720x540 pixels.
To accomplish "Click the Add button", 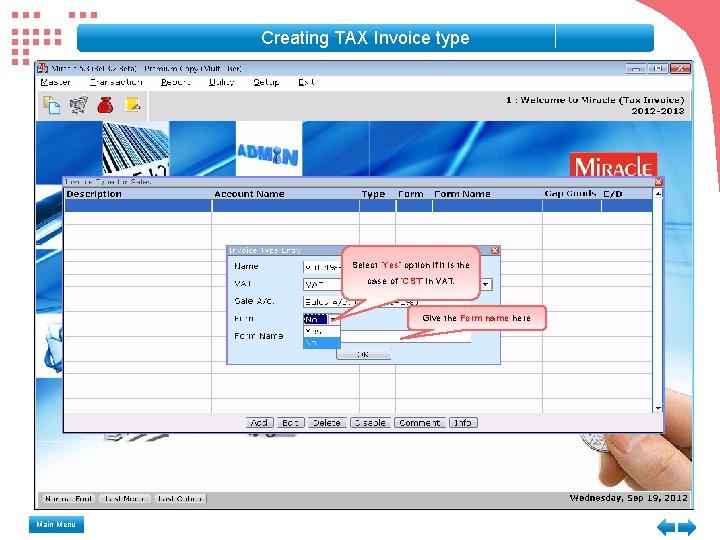I will (x=259, y=422).
